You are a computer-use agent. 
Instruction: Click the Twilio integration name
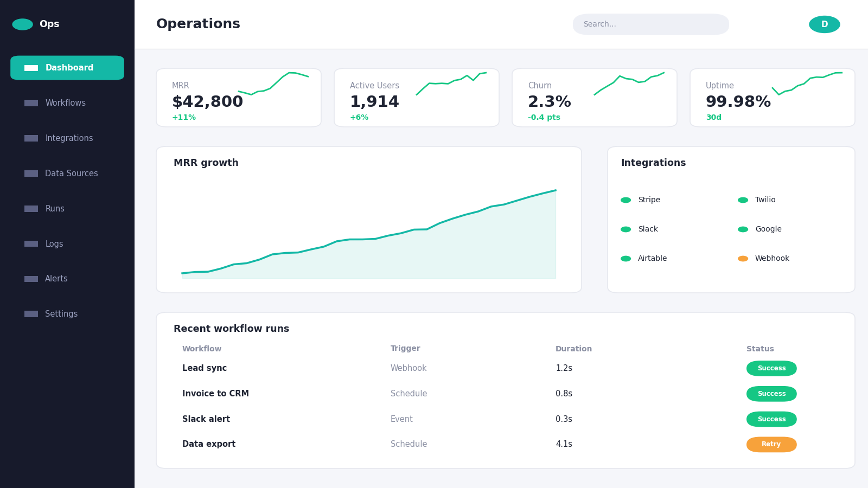tap(765, 200)
